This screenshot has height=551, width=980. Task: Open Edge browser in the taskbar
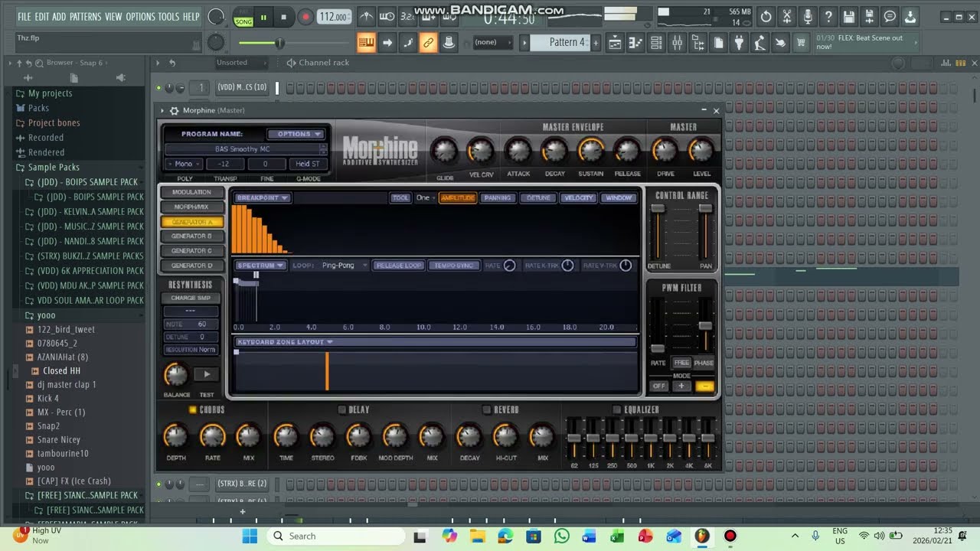(505, 536)
